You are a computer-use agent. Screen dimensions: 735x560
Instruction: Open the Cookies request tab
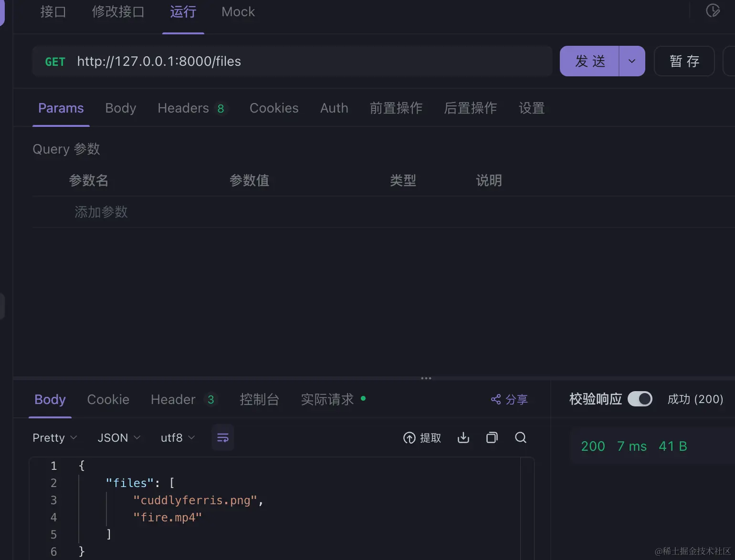274,108
